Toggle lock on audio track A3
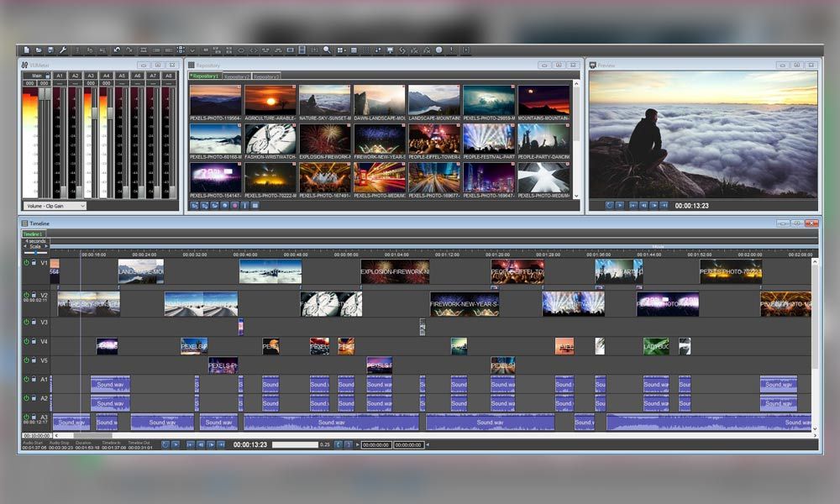The width and height of the screenshot is (840, 504). click(x=34, y=417)
